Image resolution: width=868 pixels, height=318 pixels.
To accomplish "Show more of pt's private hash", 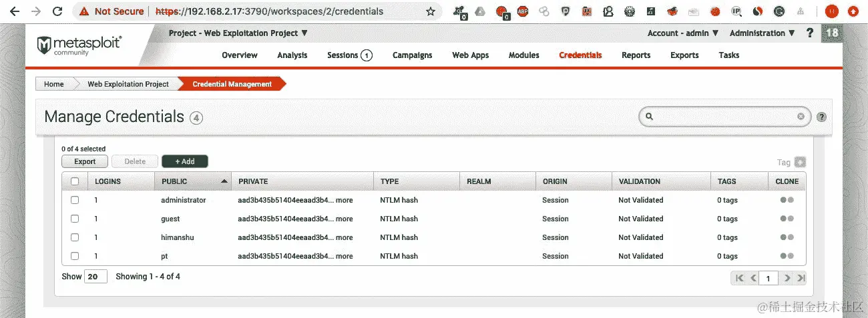I will pyautogui.click(x=345, y=256).
